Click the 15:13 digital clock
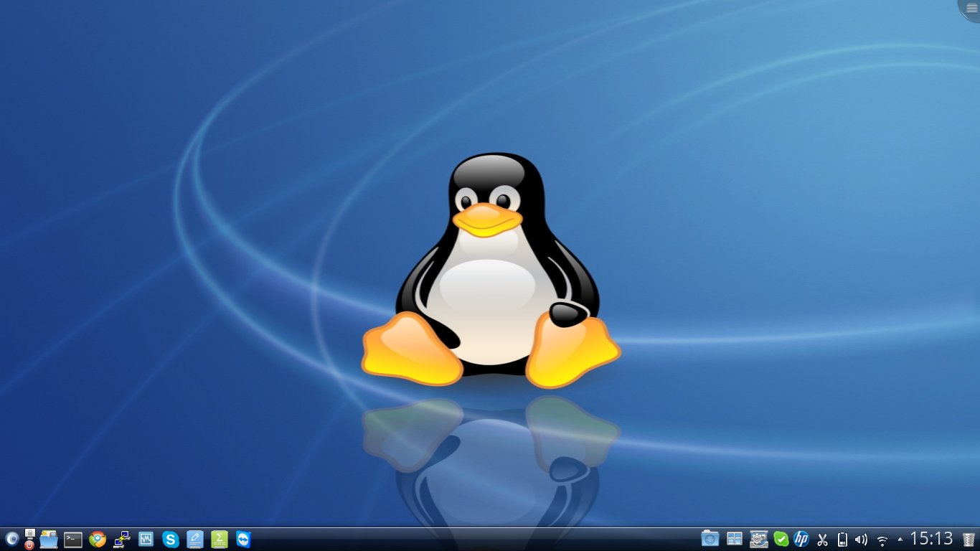This screenshot has height=551, width=980. coord(931,539)
